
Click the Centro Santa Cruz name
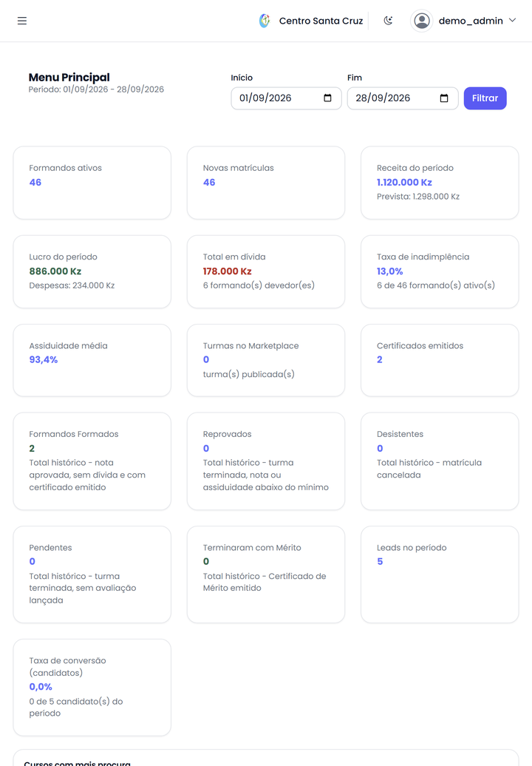[x=321, y=21]
